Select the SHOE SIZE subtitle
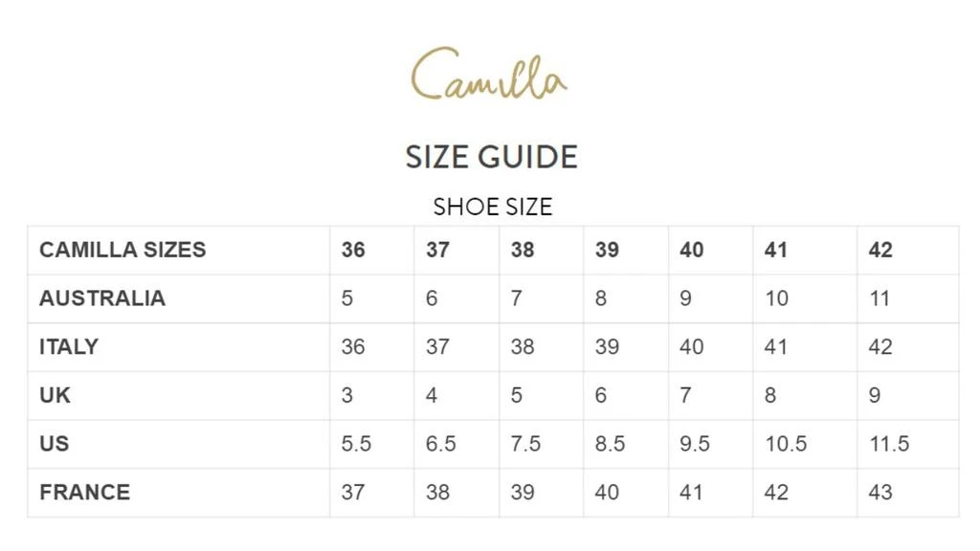The image size is (980, 551). click(493, 207)
